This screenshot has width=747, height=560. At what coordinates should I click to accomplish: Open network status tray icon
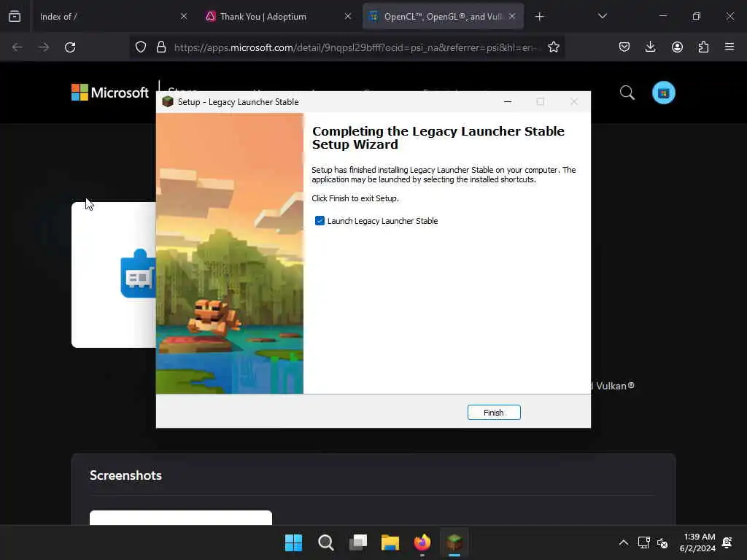click(643, 542)
